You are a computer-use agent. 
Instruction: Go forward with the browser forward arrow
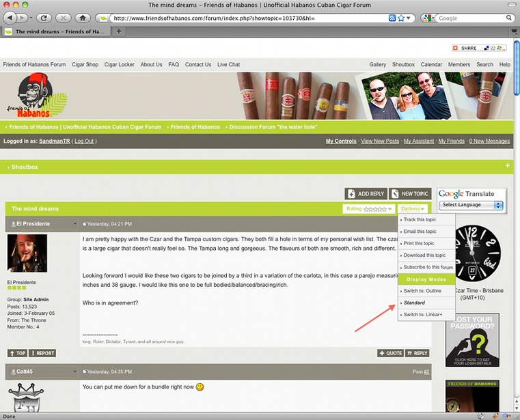click(x=22, y=18)
